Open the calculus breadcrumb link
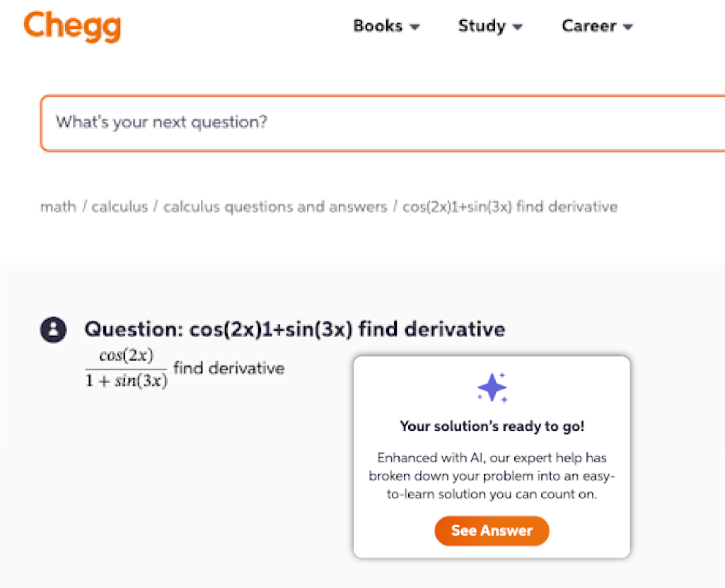 coord(120,207)
